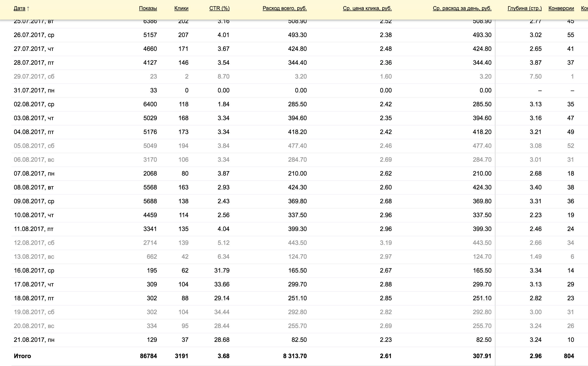Click the Итого row label

[22, 356]
